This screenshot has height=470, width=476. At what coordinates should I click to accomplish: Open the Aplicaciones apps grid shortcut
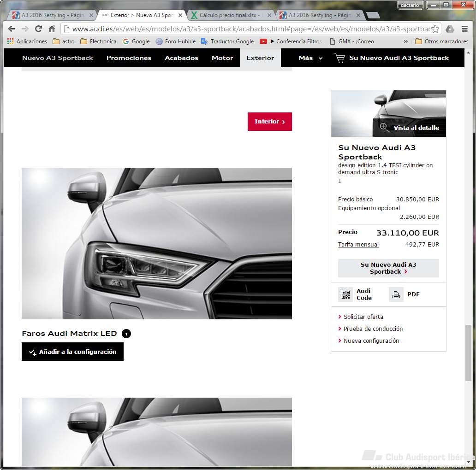(27, 41)
